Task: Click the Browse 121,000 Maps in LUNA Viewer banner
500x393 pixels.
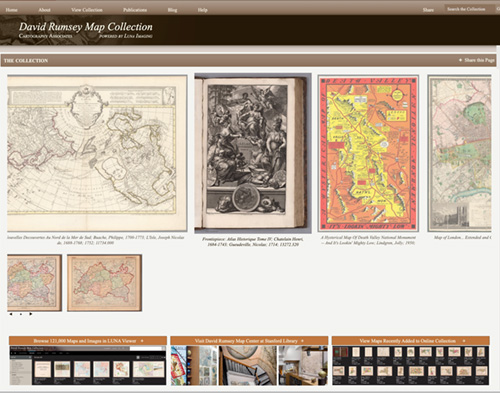Action: 88,341
